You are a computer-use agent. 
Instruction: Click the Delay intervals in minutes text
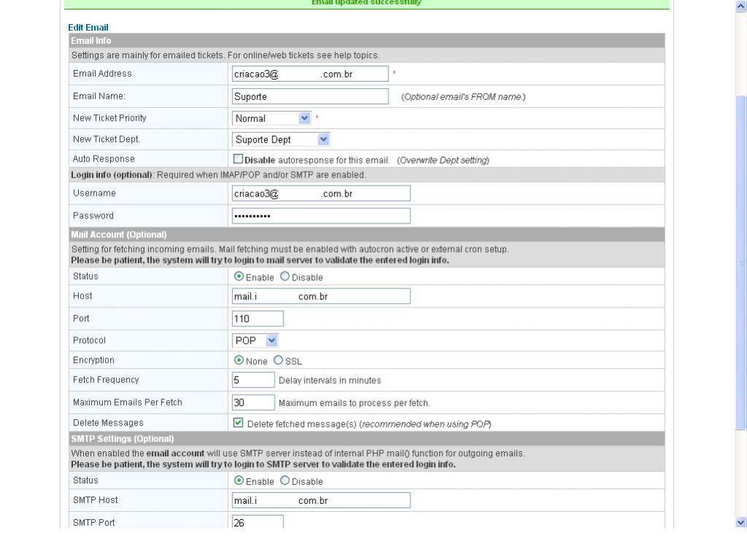329,380
